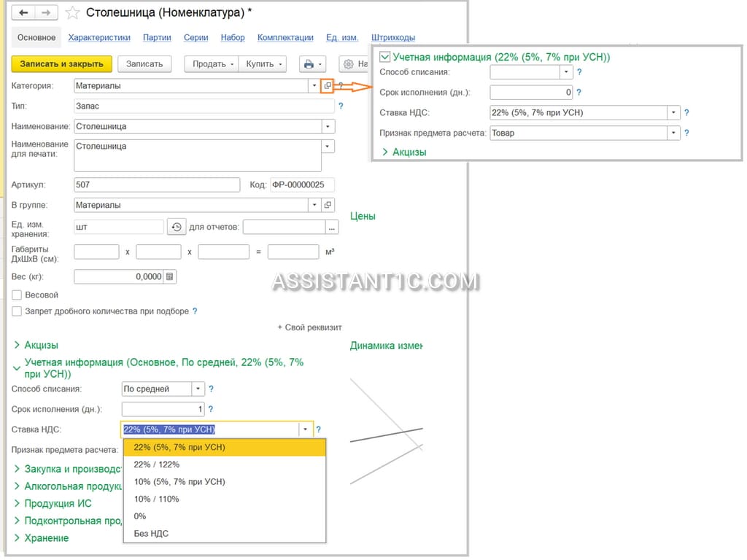Open the Продать button menu
This screenshot has height=560, width=747.
tap(212, 64)
